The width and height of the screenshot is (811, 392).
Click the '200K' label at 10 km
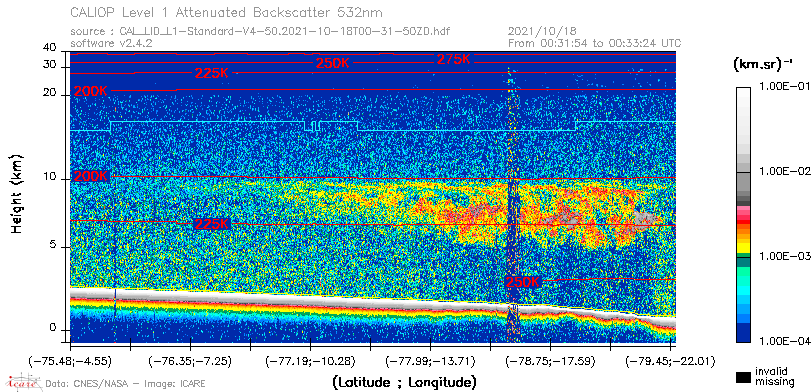(x=91, y=176)
